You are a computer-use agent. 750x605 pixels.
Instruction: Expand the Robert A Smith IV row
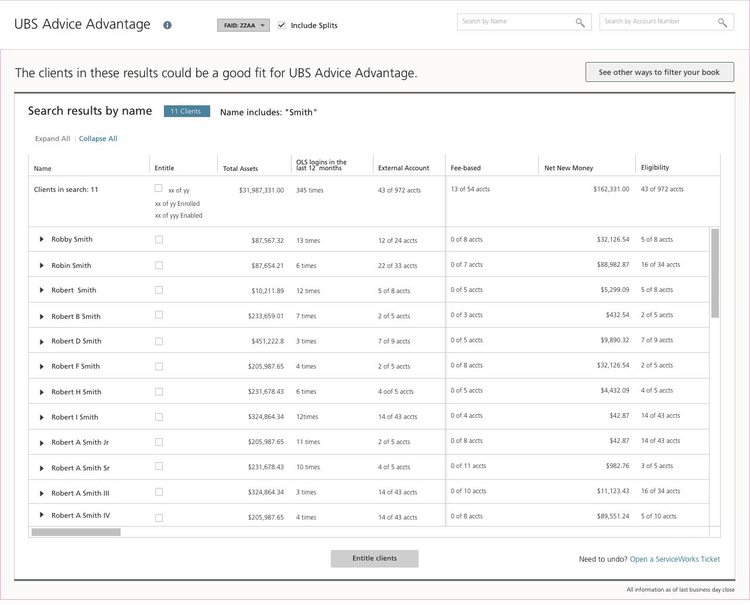coord(42,515)
